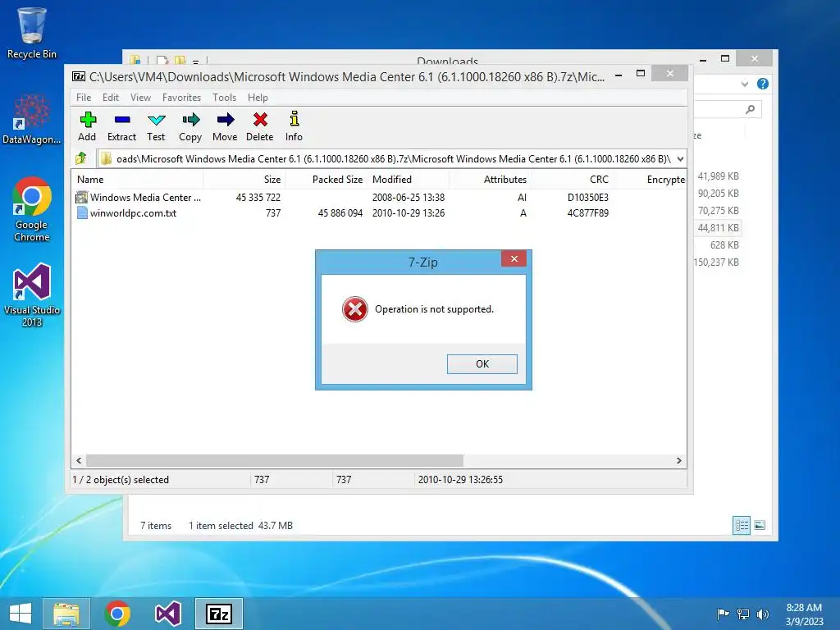Choose the Copy toolbar icon

coord(190,120)
